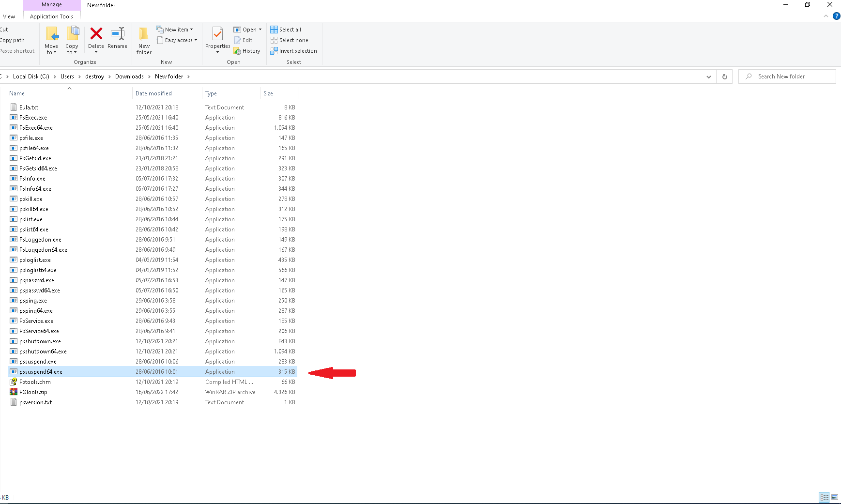Screen dimensions: 841x504
Task: Open the View ribbon tab
Action: [x=9, y=16]
